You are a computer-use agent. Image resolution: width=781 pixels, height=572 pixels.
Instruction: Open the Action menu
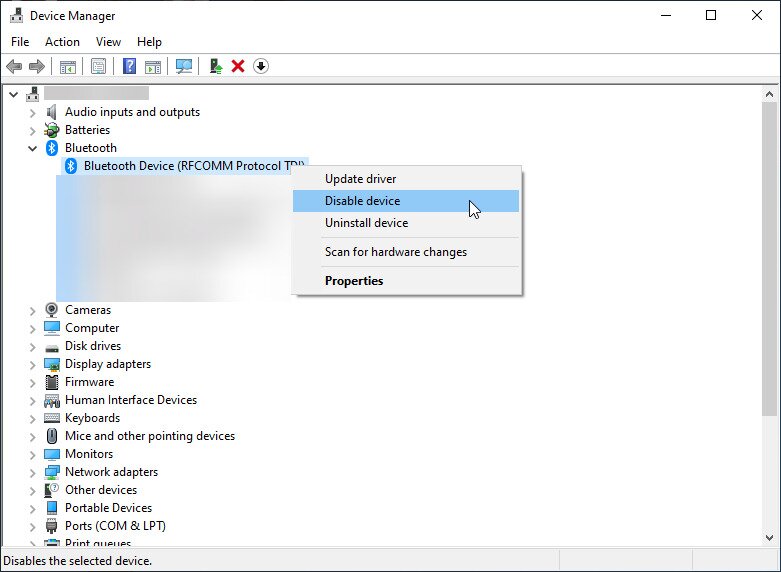point(62,42)
